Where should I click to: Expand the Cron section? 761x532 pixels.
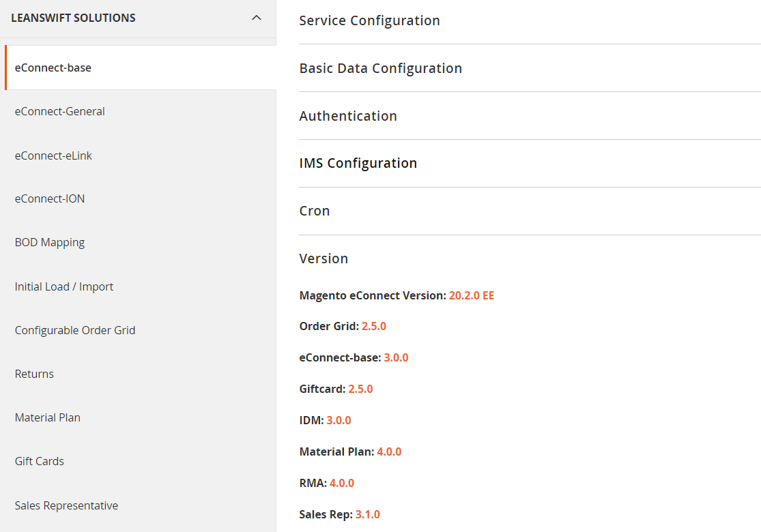click(x=315, y=211)
